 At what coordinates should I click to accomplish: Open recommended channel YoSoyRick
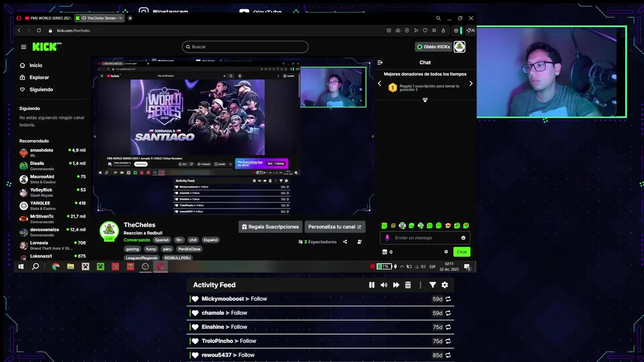click(x=52, y=192)
